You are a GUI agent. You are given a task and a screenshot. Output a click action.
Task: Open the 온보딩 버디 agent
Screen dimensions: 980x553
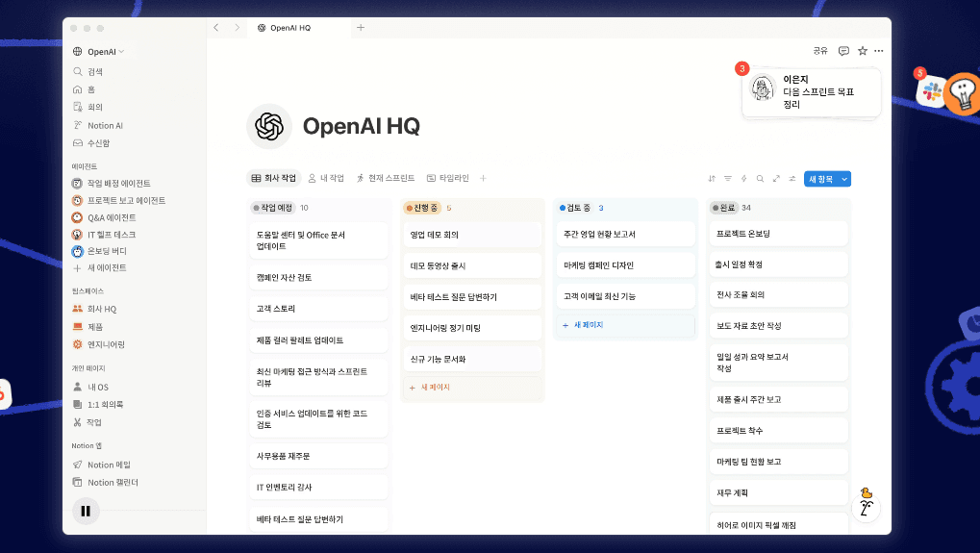[99, 251]
